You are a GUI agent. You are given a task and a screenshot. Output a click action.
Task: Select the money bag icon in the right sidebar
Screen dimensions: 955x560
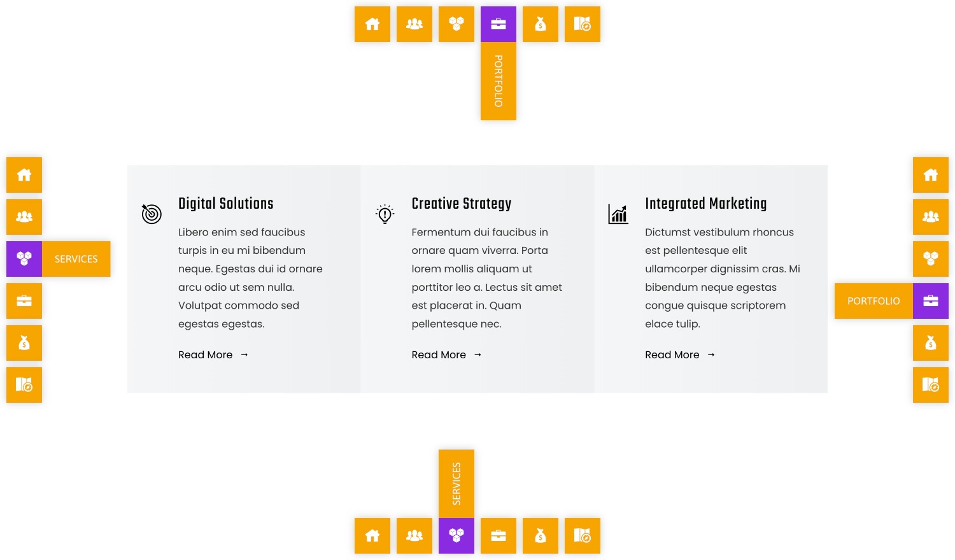coord(930,342)
